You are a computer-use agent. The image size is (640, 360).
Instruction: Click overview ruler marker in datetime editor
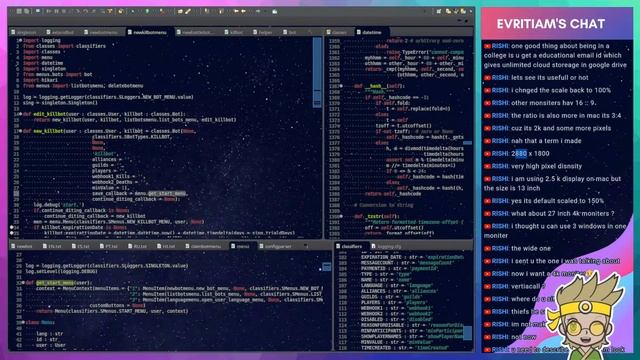pyautogui.click(x=467, y=143)
